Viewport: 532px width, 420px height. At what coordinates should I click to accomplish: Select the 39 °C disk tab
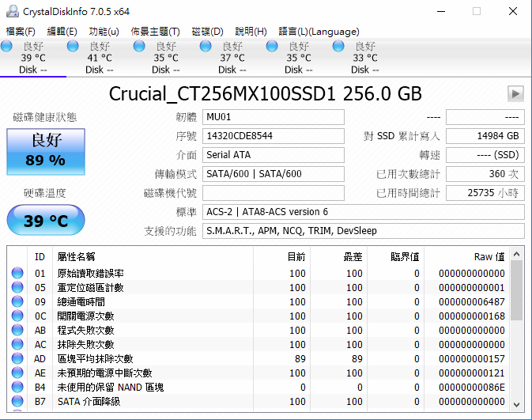33,58
